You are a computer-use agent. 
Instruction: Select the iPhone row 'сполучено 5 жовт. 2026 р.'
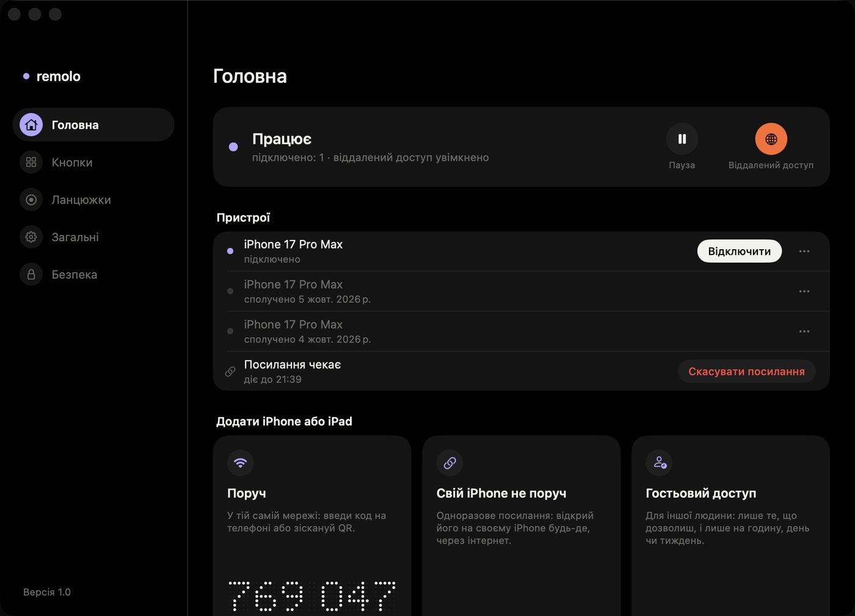click(x=522, y=291)
